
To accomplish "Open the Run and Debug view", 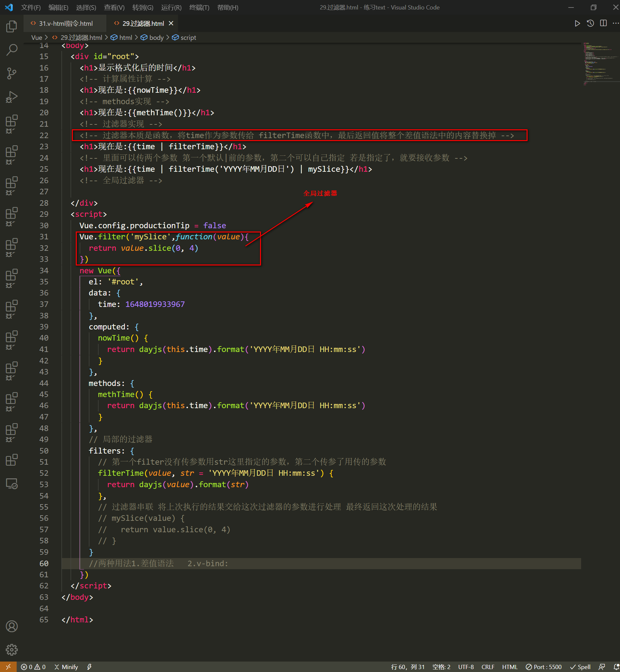I will 12,97.
